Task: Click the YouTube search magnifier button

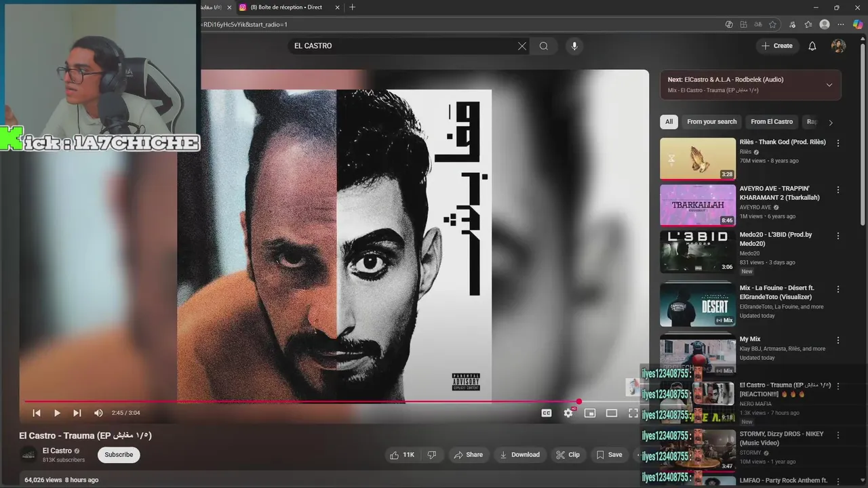Action: tap(544, 46)
